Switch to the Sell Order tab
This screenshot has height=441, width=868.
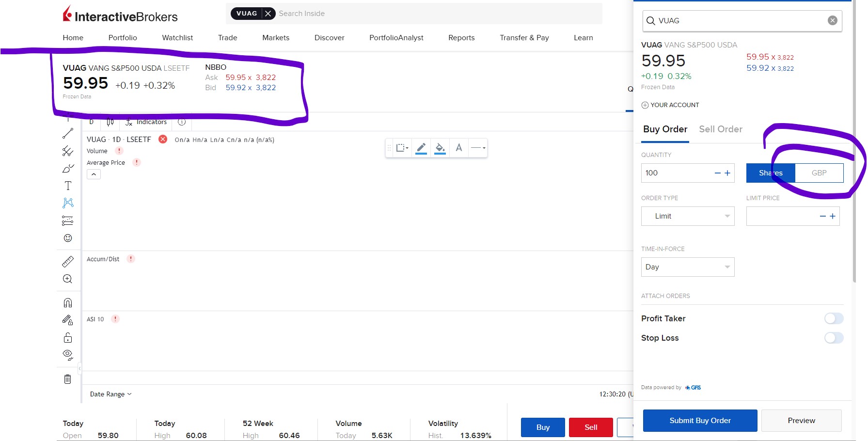[x=721, y=129]
